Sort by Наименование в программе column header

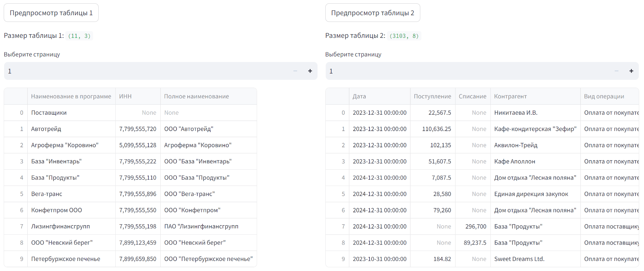click(x=71, y=97)
